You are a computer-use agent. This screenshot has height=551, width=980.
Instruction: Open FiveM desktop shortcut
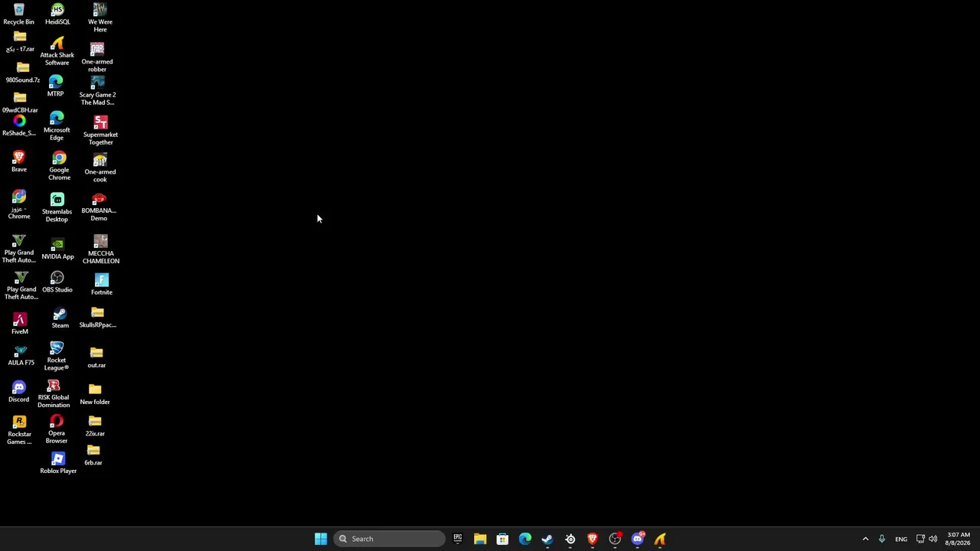20,324
